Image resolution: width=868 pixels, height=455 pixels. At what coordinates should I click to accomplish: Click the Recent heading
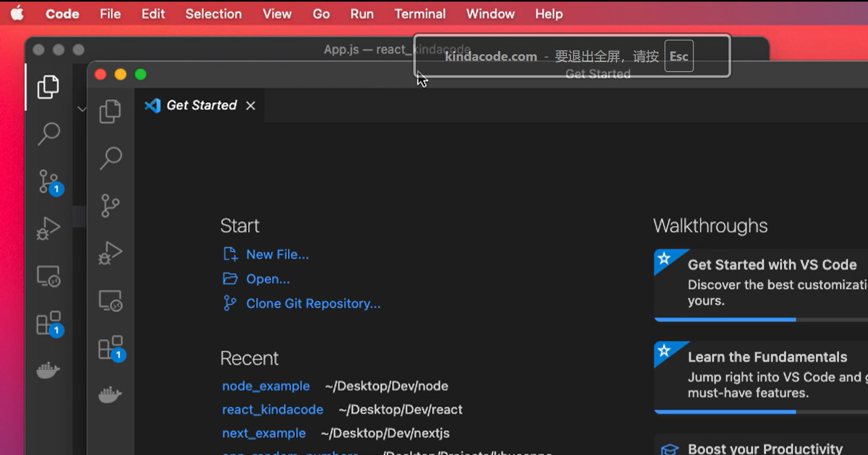[249, 358]
